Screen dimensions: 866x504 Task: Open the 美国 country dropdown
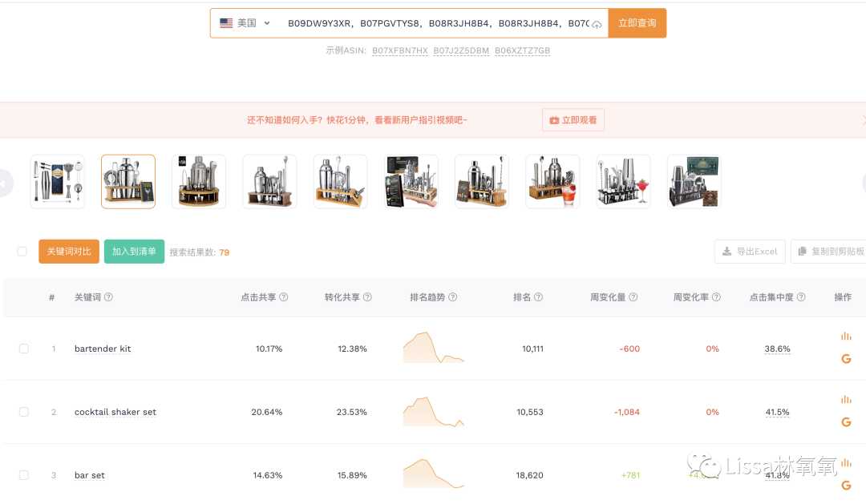click(x=243, y=23)
